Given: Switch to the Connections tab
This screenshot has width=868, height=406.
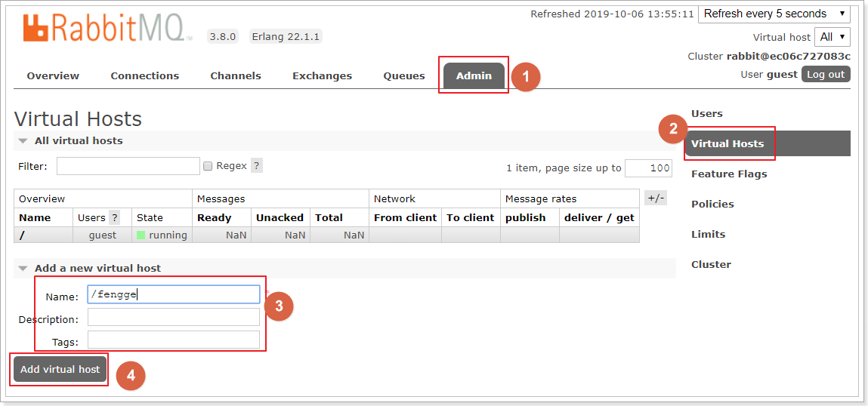Looking at the screenshot, I should click(144, 75).
